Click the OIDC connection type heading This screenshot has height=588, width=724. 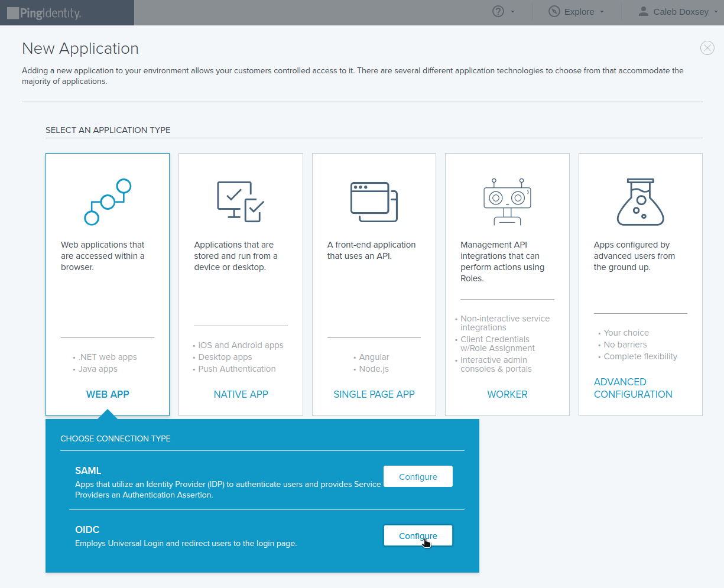87,529
